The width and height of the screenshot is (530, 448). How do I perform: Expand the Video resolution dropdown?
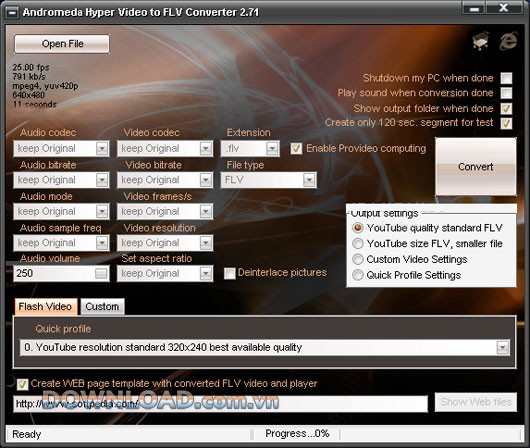coord(206,243)
